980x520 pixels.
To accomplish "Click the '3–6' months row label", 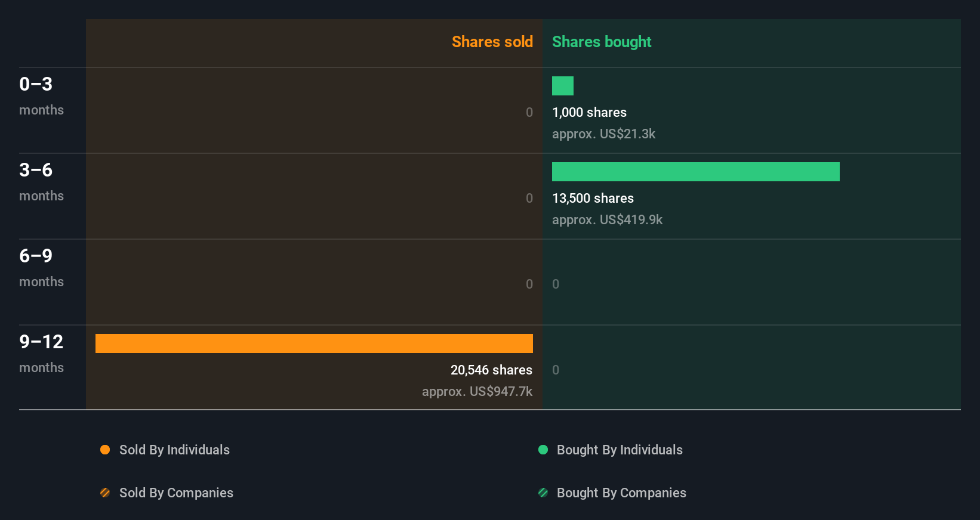I will (36, 170).
